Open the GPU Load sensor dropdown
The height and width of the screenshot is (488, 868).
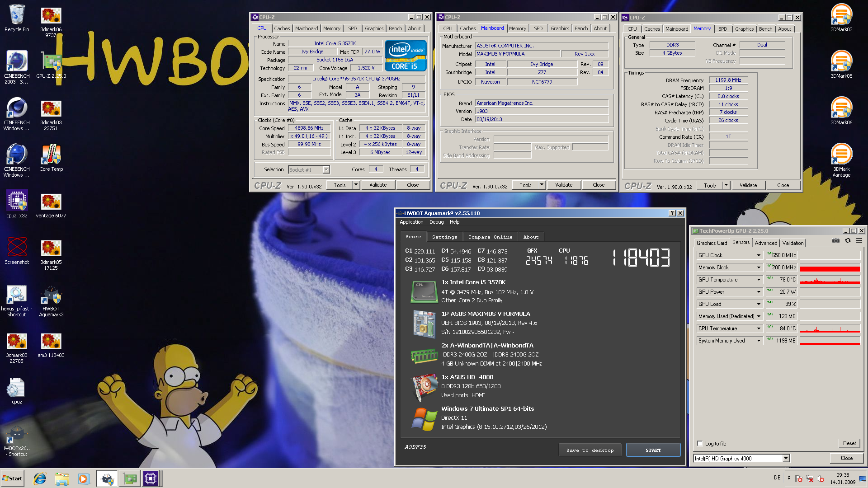click(759, 304)
